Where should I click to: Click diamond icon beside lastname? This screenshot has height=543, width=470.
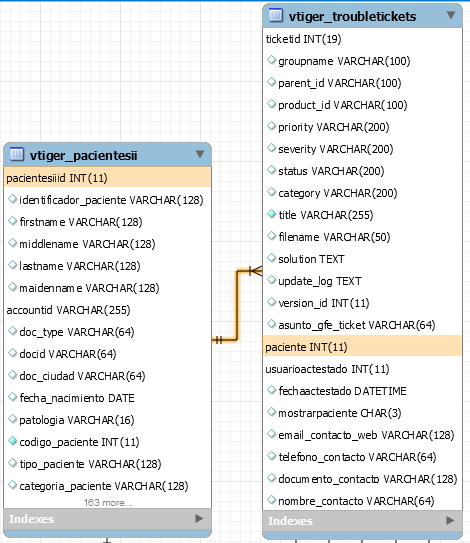click(x=12, y=265)
